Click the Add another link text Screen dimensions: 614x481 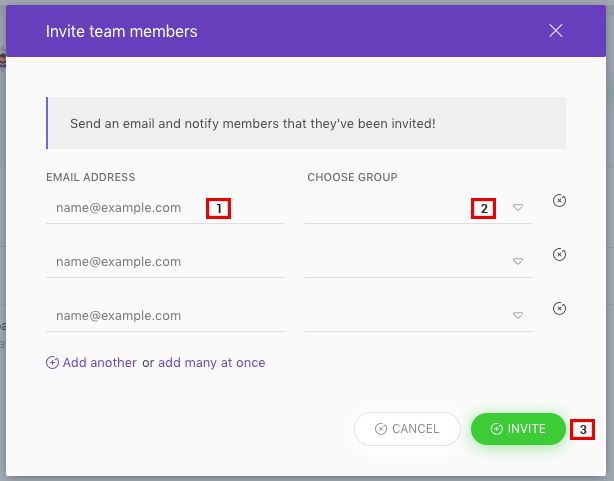click(99, 363)
